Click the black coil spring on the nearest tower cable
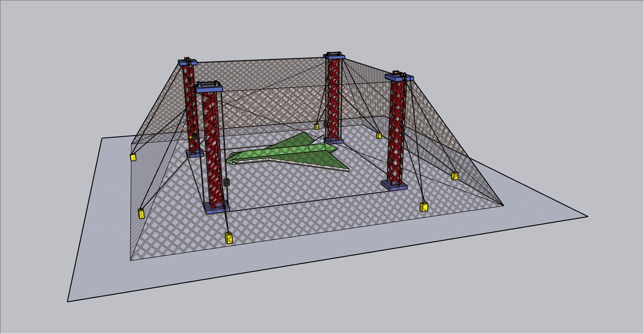 (x=226, y=182)
